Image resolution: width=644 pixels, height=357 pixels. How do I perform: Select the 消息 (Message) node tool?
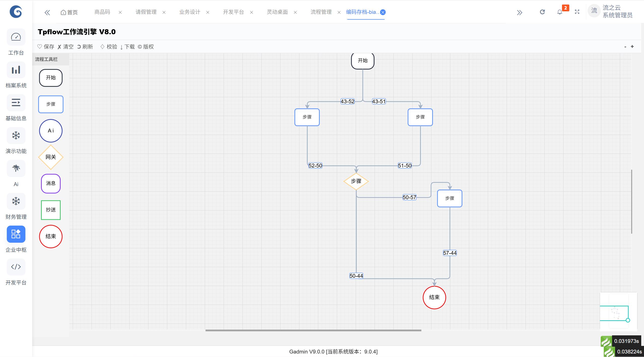point(51,184)
